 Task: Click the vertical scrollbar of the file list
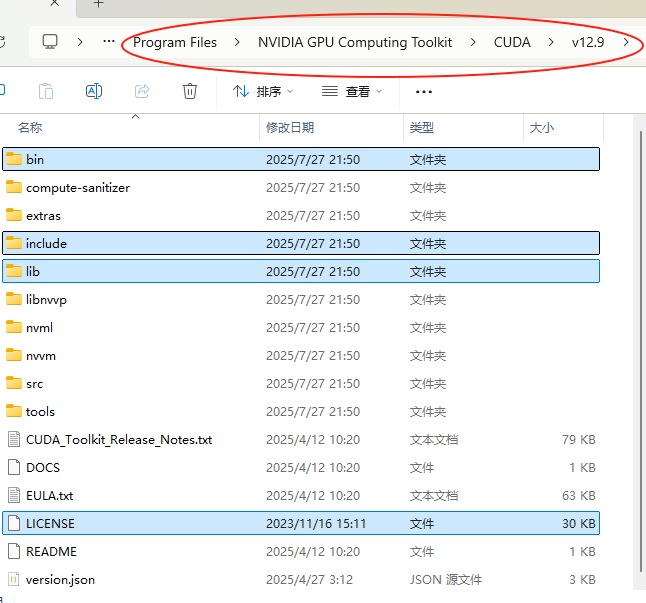641,351
